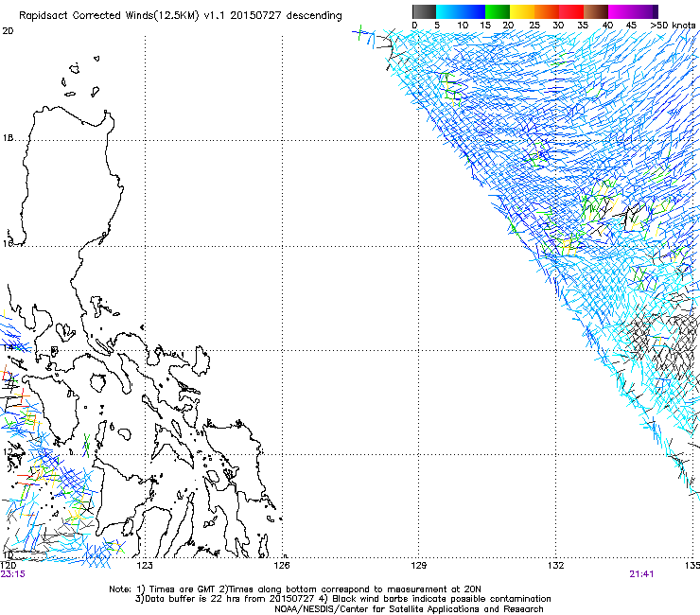
Task: Click the yellow 20-25 knots legend swatch
Action: click(x=522, y=11)
